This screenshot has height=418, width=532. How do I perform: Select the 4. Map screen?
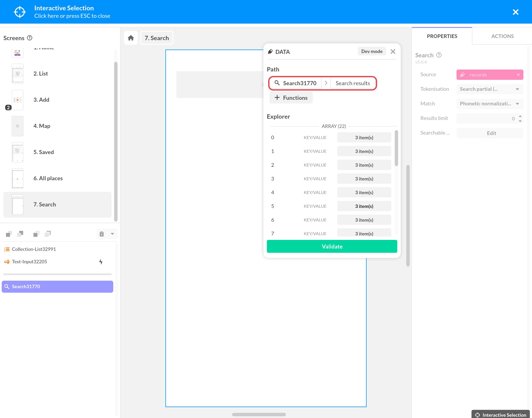[x=57, y=126]
